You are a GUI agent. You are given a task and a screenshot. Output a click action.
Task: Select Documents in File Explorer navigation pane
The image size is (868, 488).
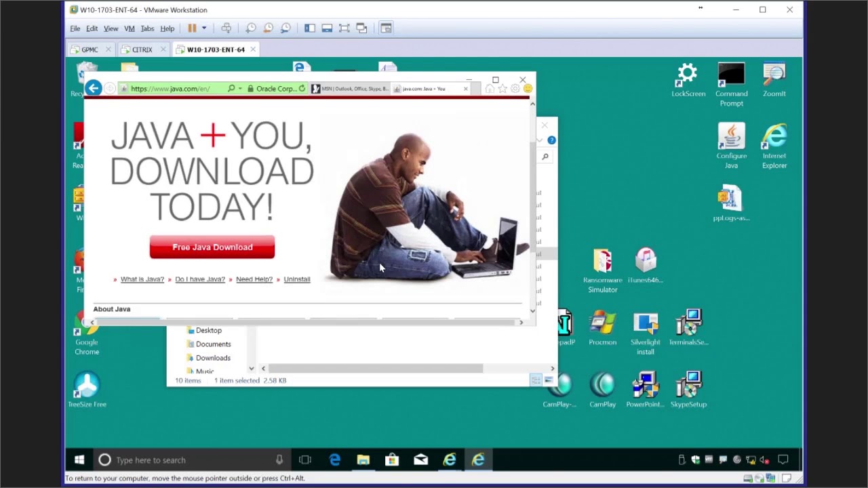point(213,344)
